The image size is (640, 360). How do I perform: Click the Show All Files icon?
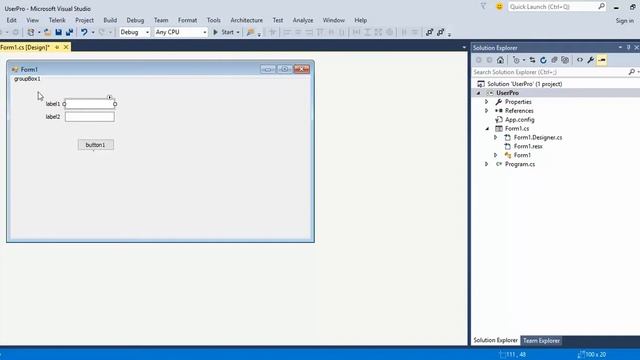click(x=565, y=60)
